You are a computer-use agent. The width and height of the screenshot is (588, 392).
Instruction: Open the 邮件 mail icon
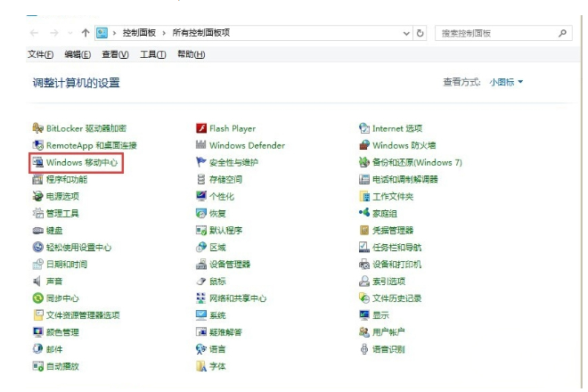click(x=38, y=349)
